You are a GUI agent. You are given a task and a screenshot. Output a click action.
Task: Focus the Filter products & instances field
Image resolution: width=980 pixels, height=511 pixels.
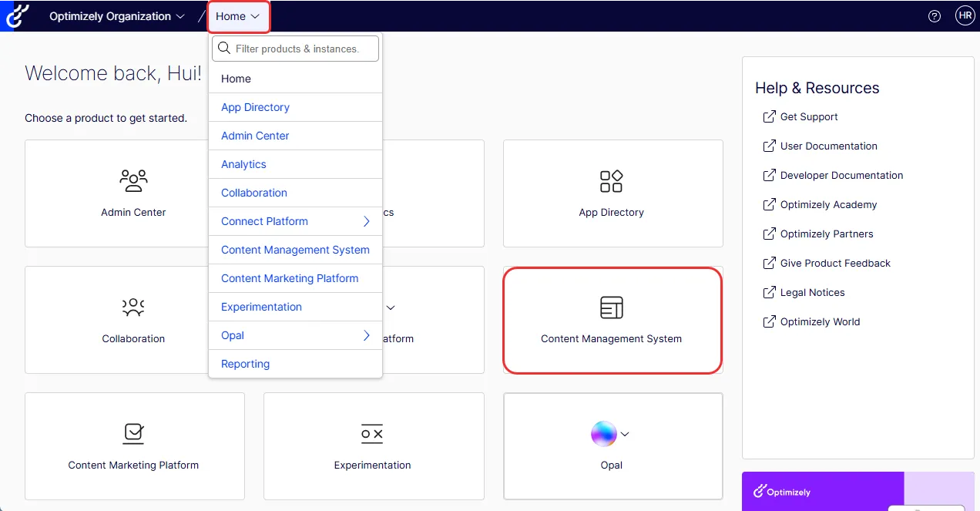point(295,49)
